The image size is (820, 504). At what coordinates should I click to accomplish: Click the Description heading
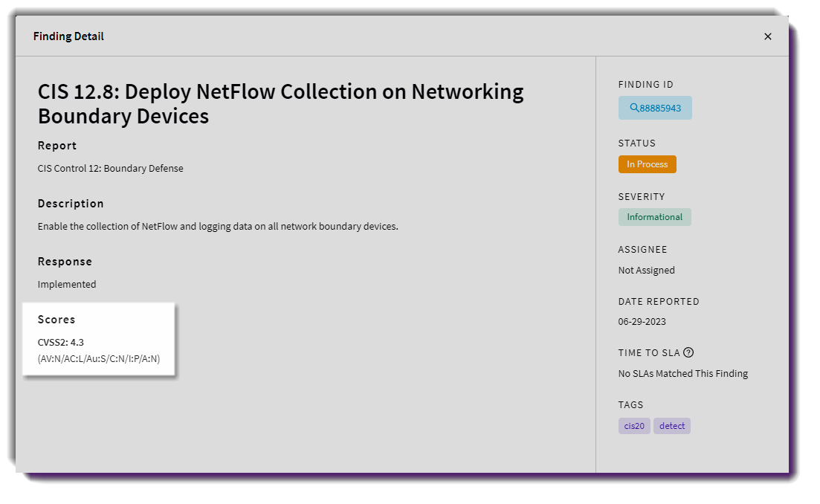tap(71, 204)
